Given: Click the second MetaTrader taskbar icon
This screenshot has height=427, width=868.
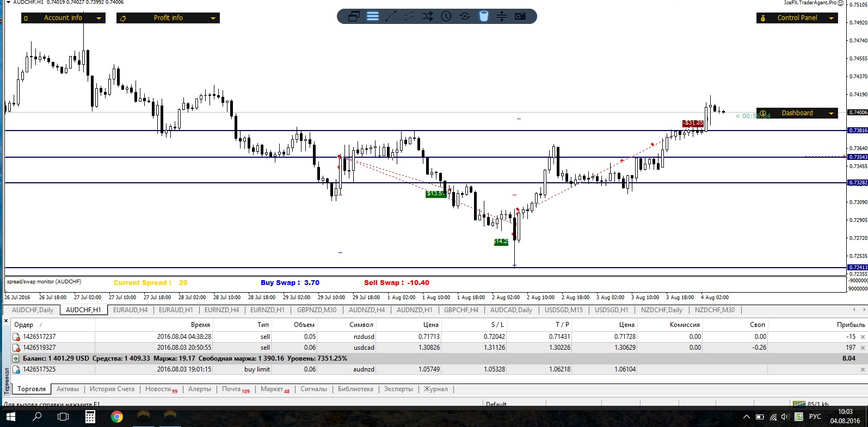Looking at the screenshot, I should click(170, 417).
